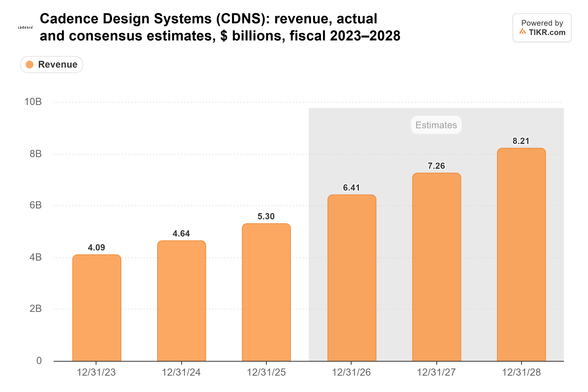Screen dimensions: 588x392
Task: Select the 12/31/23 revenue bar
Action: pyautogui.click(x=97, y=308)
